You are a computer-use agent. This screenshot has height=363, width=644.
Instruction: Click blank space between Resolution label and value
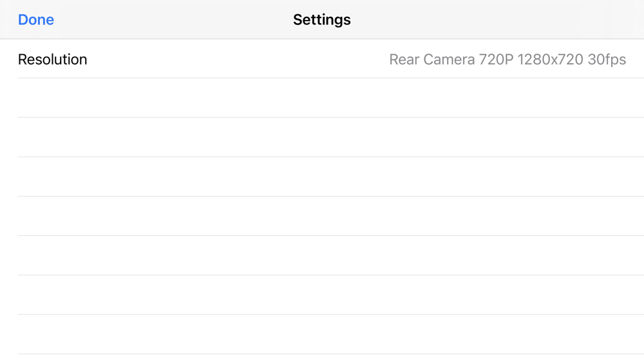(x=238, y=59)
